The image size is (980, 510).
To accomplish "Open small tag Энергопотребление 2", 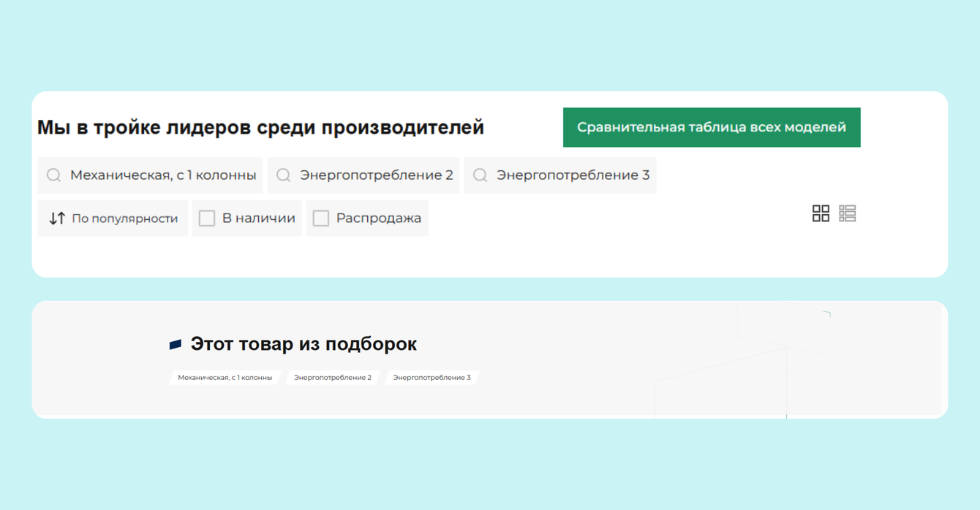I will pyautogui.click(x=333, y=378).
